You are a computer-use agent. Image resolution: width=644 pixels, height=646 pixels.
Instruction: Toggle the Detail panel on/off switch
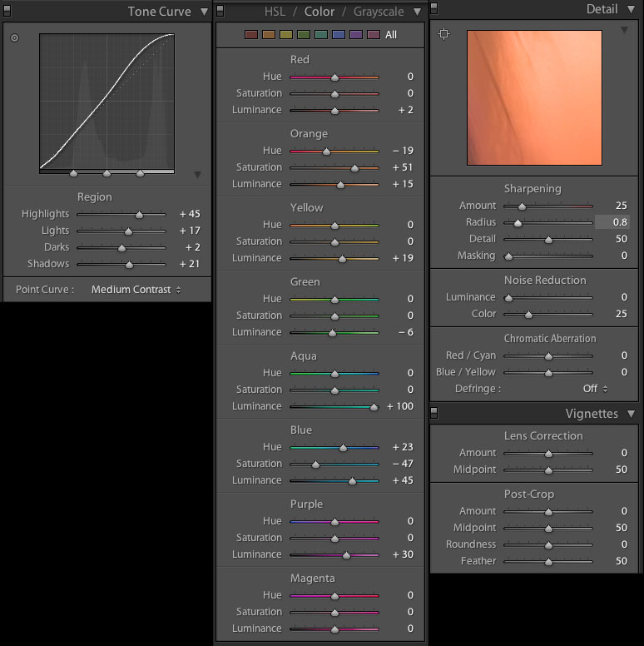[434, 7]
